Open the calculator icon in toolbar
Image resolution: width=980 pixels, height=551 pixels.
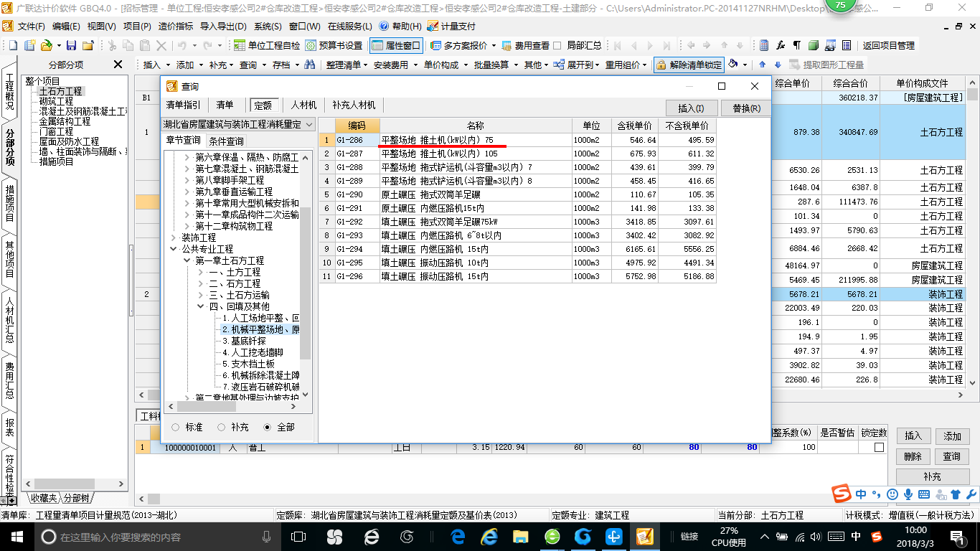(x=764, y=45)
